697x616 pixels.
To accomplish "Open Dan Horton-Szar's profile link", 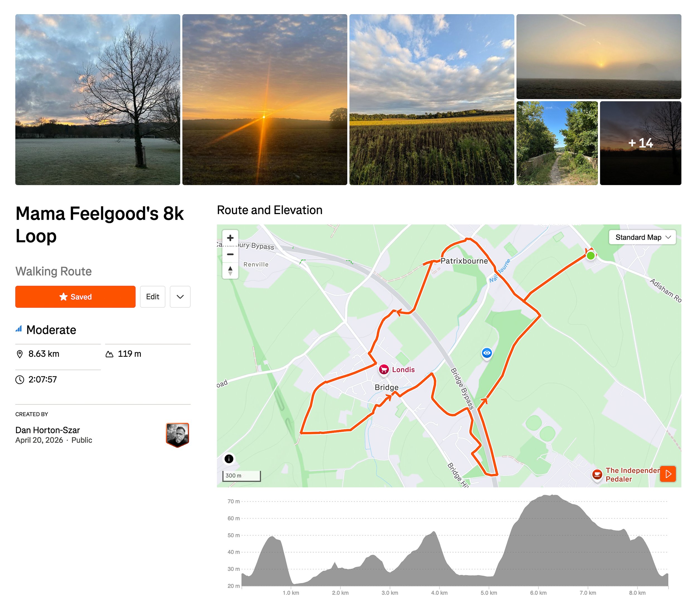I will 47,430.
